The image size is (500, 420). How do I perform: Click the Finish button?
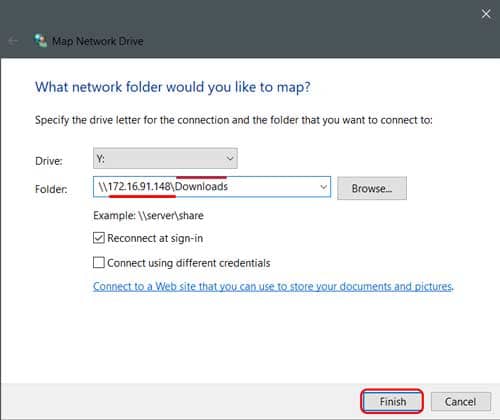[x=392, y=402]
